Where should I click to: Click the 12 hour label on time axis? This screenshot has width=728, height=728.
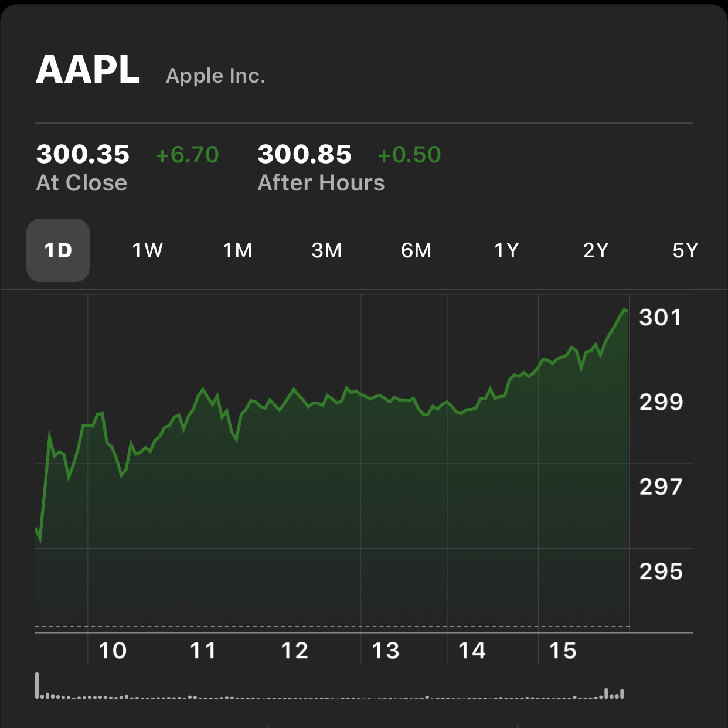294,651
